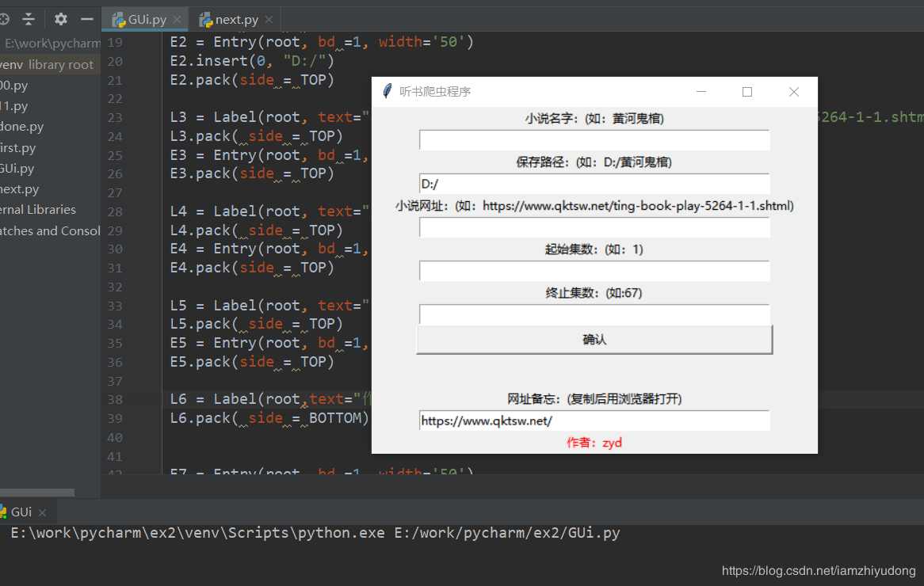Click the code line E2.insert(0, "D:/")
The height and width of the screenshot is (586, 924).
[x=252, y=61]
